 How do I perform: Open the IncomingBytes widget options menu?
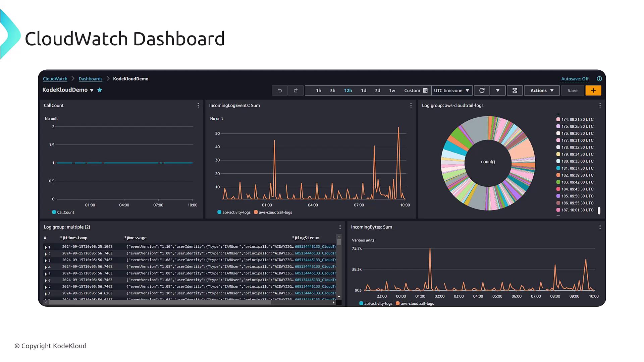(600, 227)
